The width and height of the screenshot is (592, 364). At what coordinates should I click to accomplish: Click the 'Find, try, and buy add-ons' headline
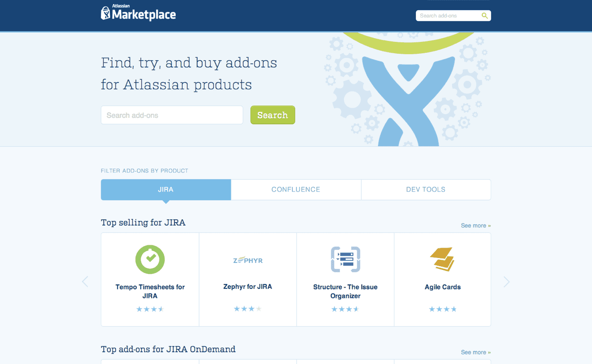point(189,62)
